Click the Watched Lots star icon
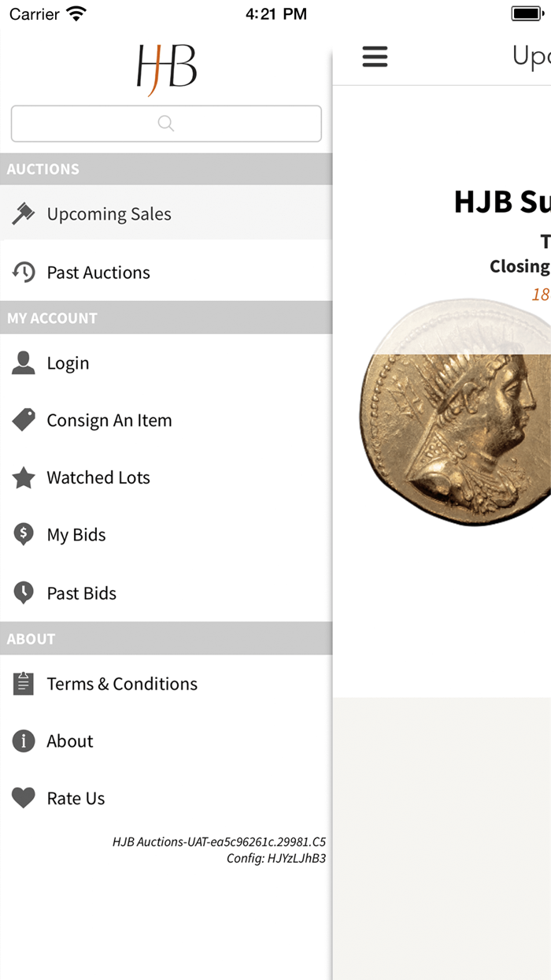This screenshot has height=980, width=551. (24, 477)
